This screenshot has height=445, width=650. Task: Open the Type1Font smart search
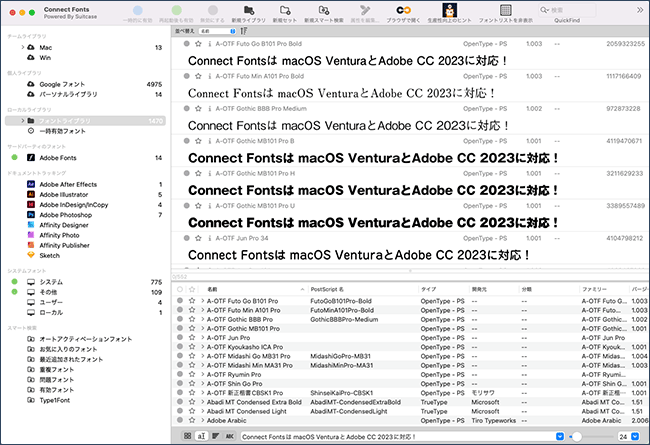[x=54, y=400]
